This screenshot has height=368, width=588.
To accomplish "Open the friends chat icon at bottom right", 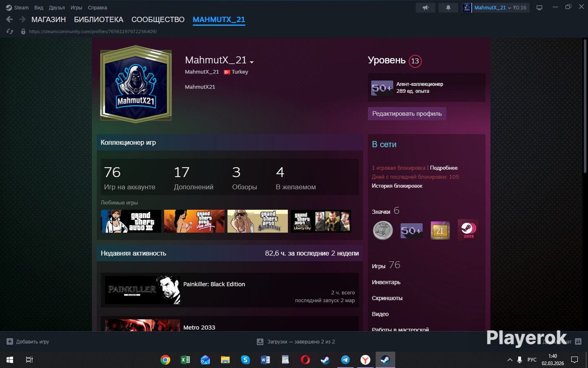I will (578, 341).
